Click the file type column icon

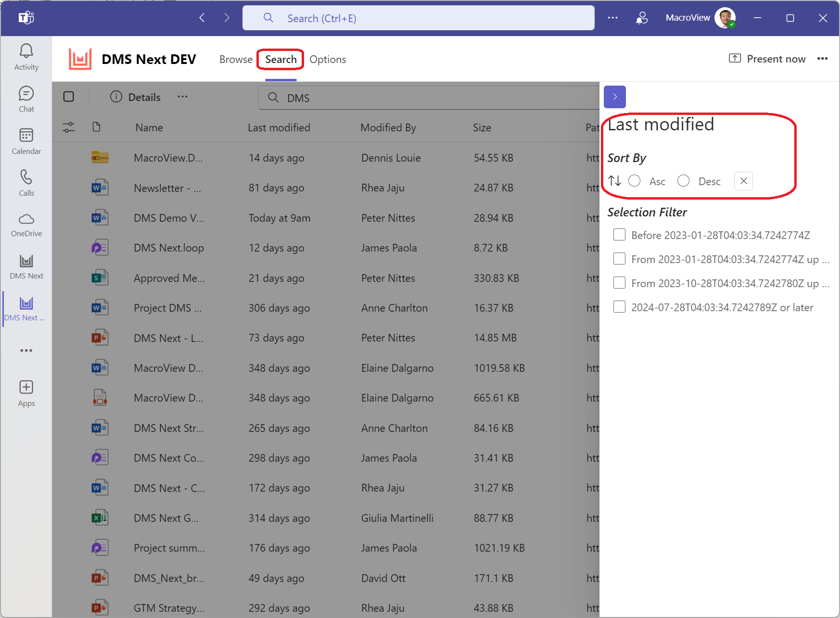point(96,127)
